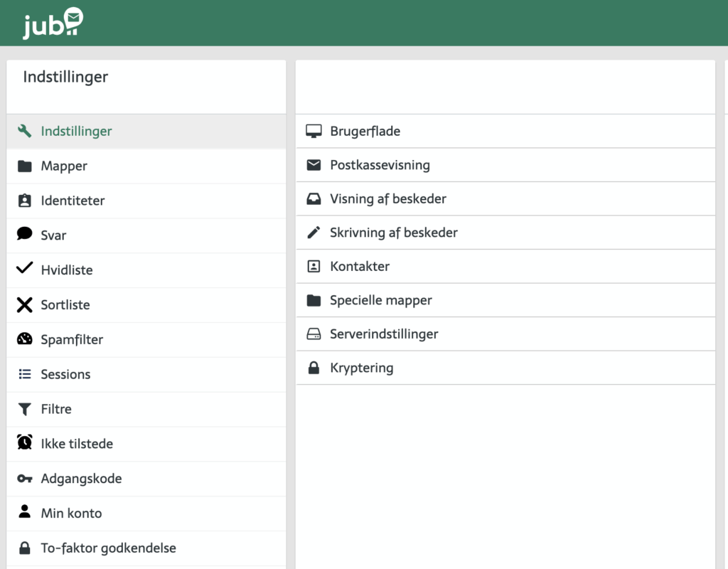Click the wrench icon beside Indstillinger

click(x=25, y=132)
